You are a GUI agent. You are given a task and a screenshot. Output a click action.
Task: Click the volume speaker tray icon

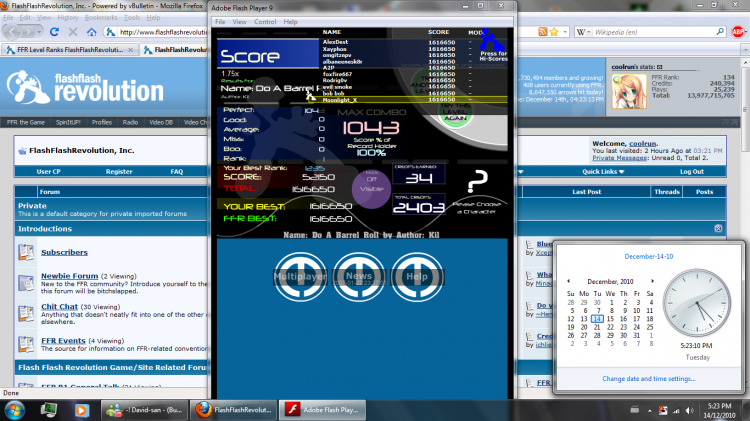pyautogui.click(x=689, y=410)
